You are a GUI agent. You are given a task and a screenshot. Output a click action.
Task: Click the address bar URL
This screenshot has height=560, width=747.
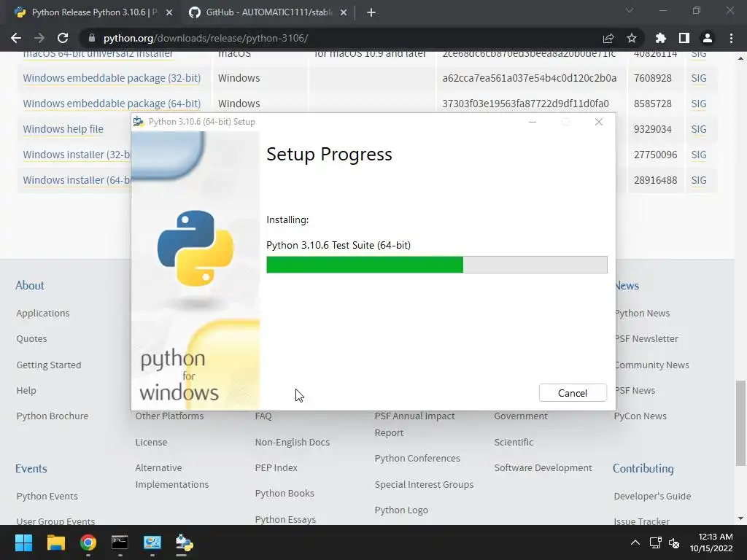[x=206, y=38]
